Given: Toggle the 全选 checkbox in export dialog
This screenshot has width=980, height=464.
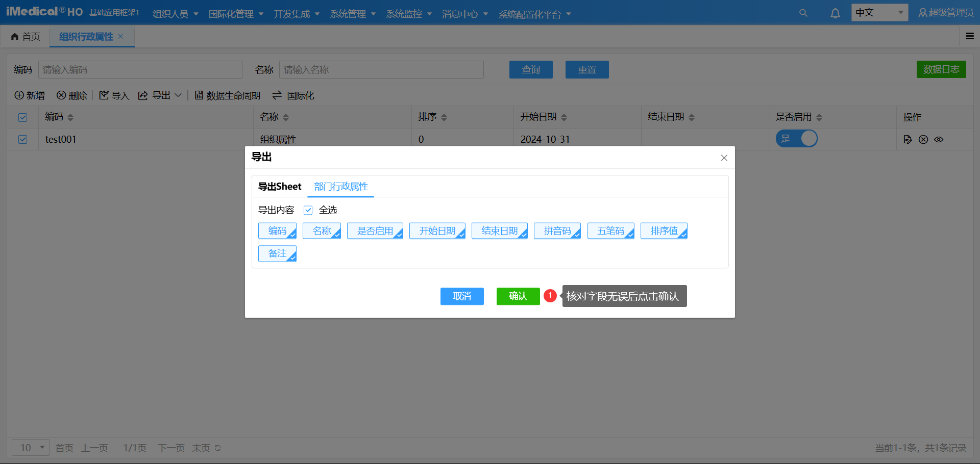Looking at the screenshot, I should click(308, 210).
